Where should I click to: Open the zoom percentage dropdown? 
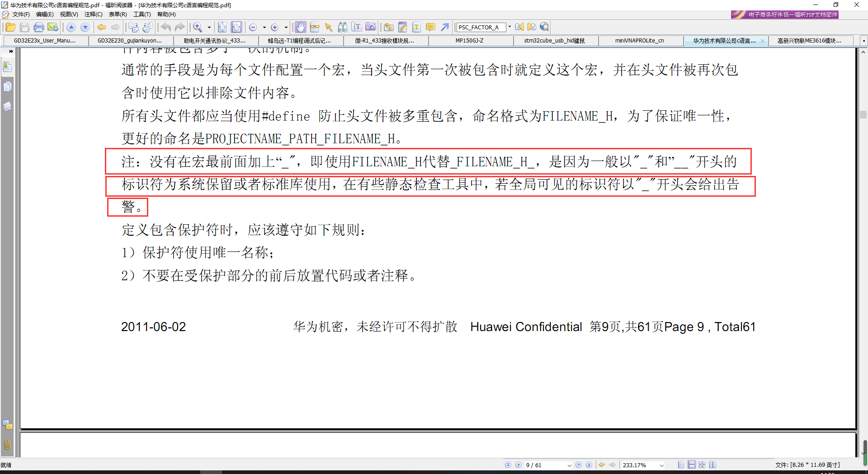click(661, 465)
